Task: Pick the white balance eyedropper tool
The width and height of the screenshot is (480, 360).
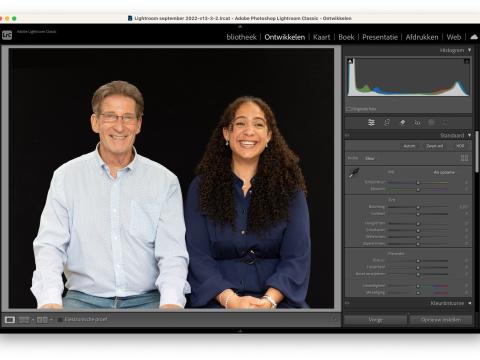Action: click(x=354, y=173)
